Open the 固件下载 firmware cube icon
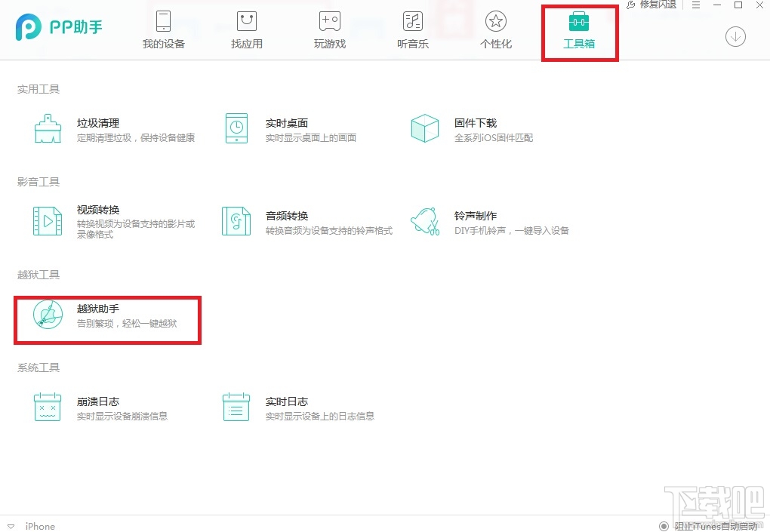770x532 pixels. (425, 128)
